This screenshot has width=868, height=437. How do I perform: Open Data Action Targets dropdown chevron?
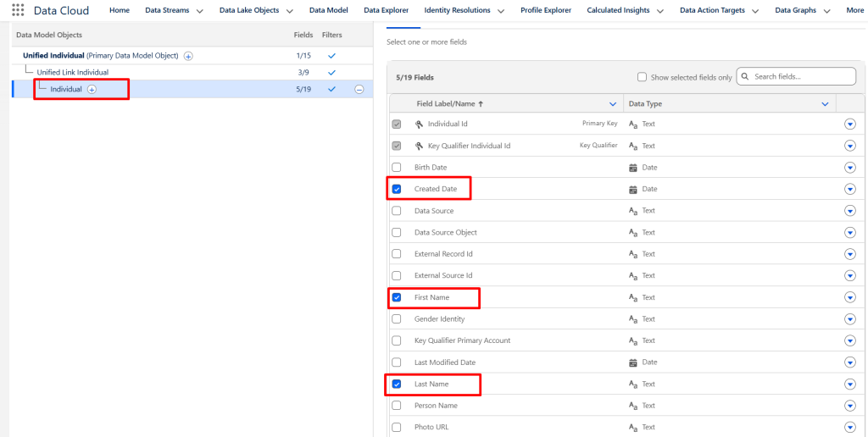755,10
